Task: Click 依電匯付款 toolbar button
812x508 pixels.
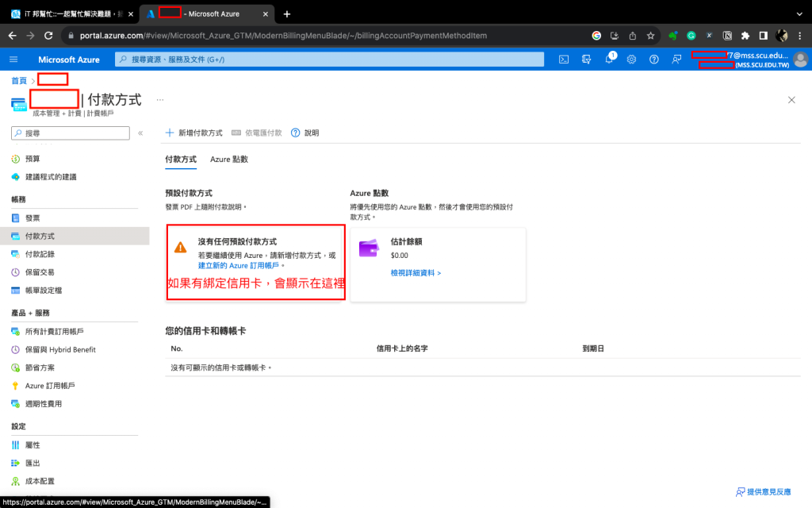Action: coord(257,133)
